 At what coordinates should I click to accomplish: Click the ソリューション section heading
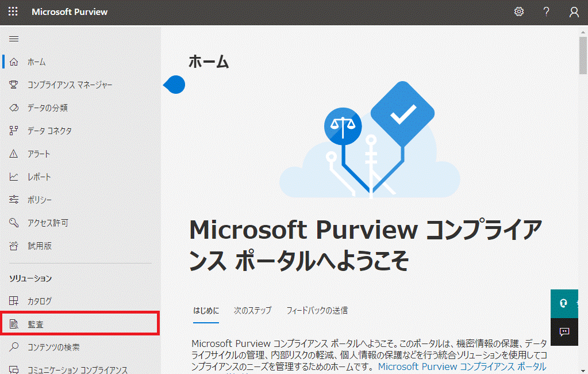(30, 278)
